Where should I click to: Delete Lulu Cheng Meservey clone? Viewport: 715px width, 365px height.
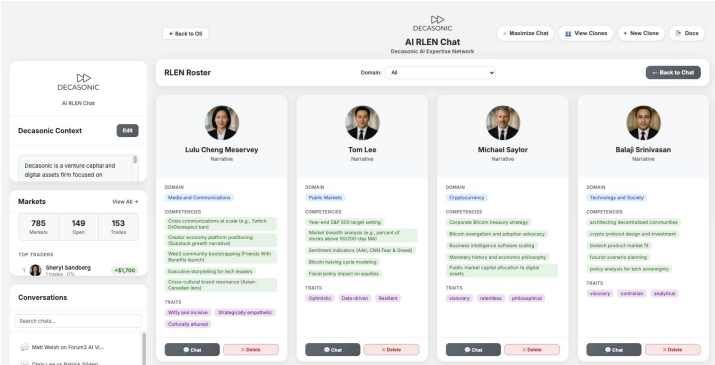(251, 350)
